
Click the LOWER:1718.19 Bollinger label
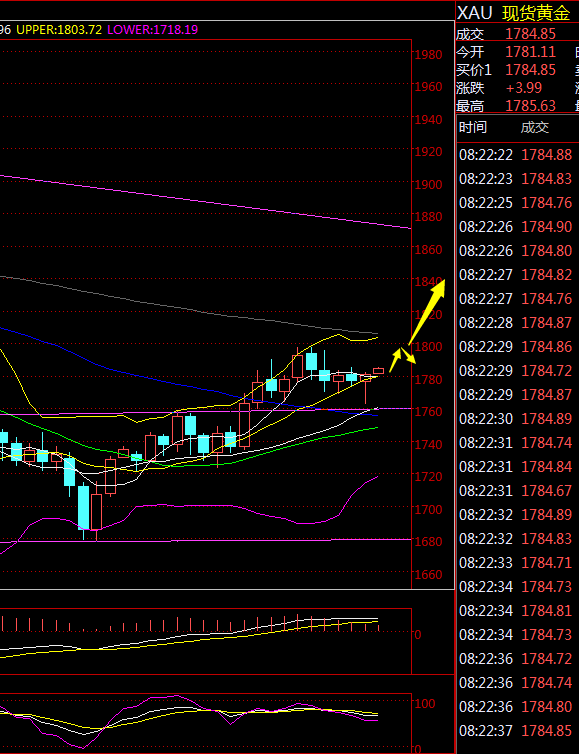point(152,30)
